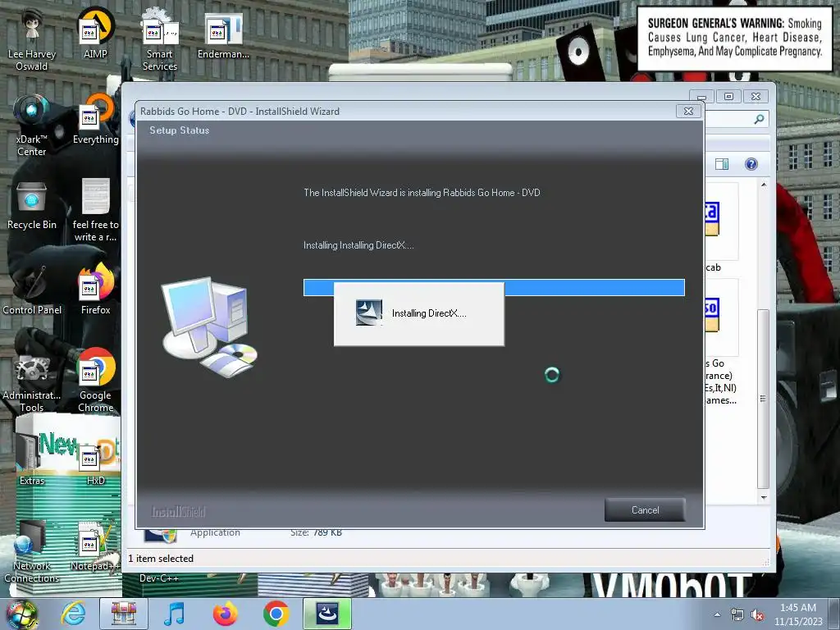Close the InstallShield Wizard window
The height and width of the screenshot is (630, 840).
688,111
